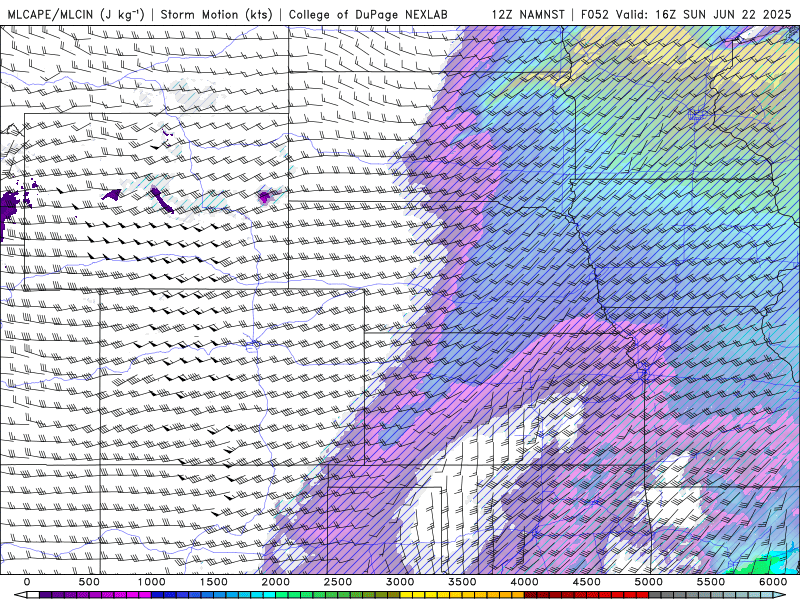Click the 2000 label on the color scale

[x=276, y=582]
